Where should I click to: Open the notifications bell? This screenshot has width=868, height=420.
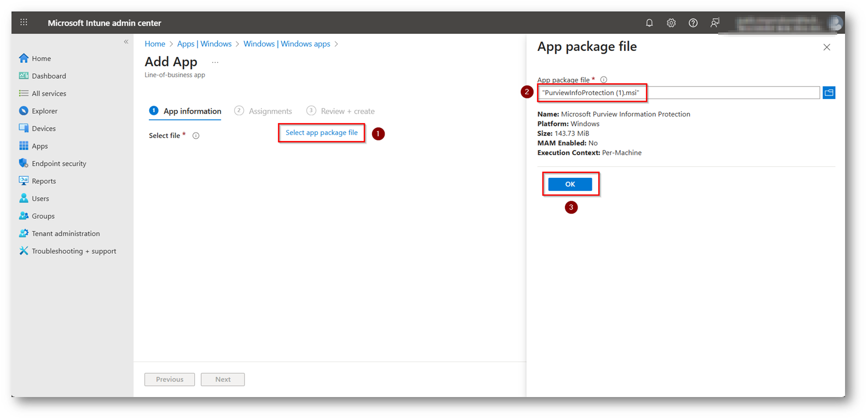(x=649, y=23)
